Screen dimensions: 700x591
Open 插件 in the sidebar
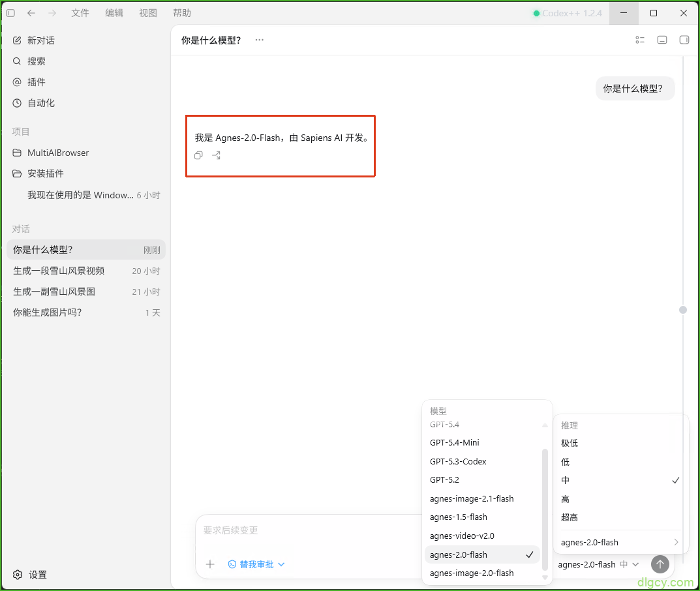coord(86,82)
